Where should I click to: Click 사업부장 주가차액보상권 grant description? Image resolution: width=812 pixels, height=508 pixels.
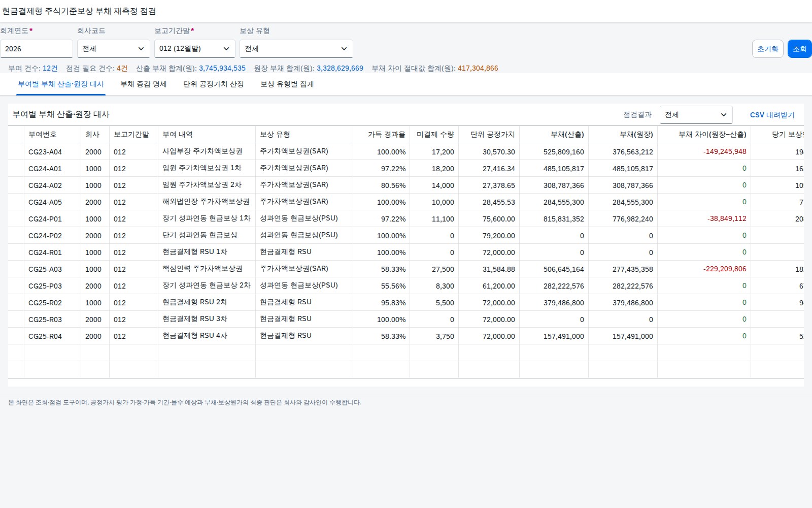click(x=202, y=151)
